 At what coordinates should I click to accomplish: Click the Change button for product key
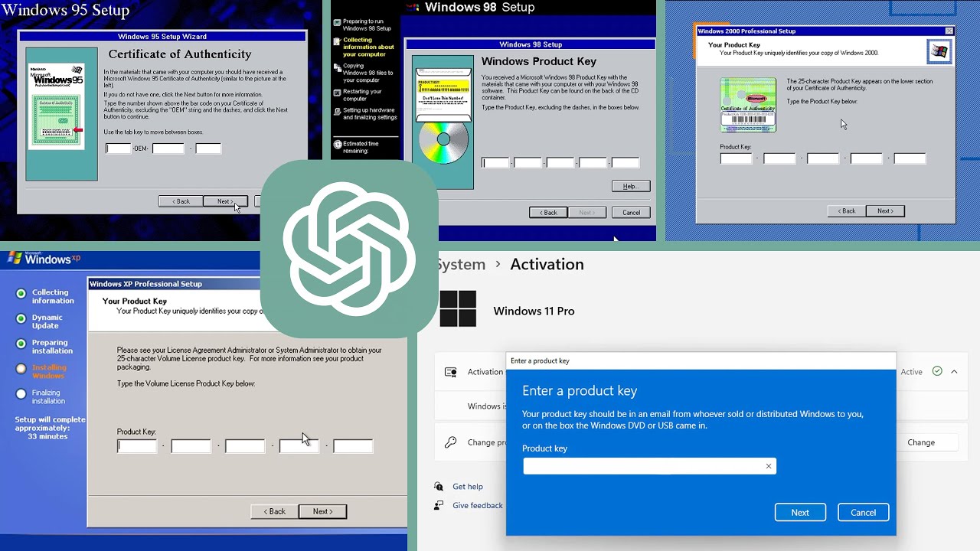pos(921,442)
